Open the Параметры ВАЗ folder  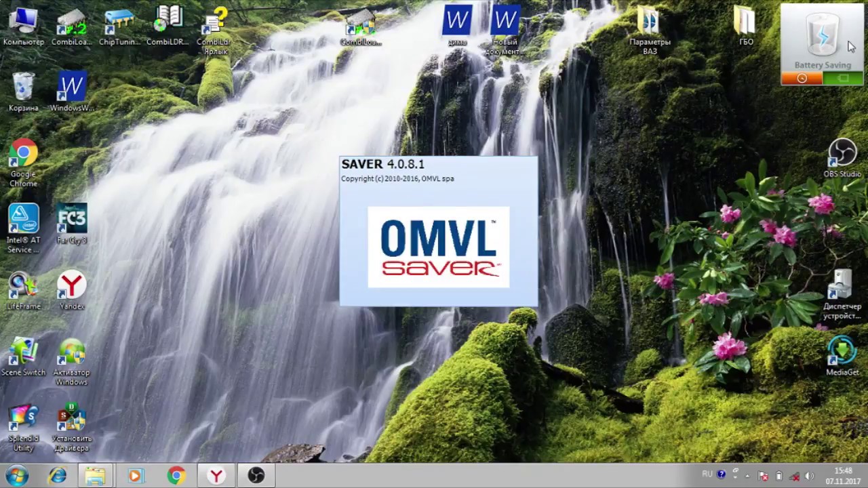coord(650,30)
